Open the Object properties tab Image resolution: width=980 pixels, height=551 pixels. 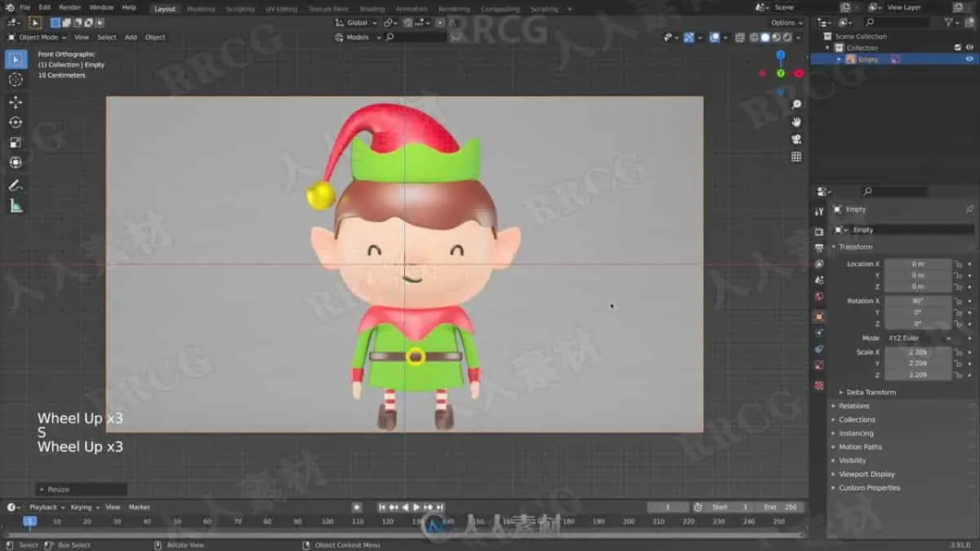[819, 316]
